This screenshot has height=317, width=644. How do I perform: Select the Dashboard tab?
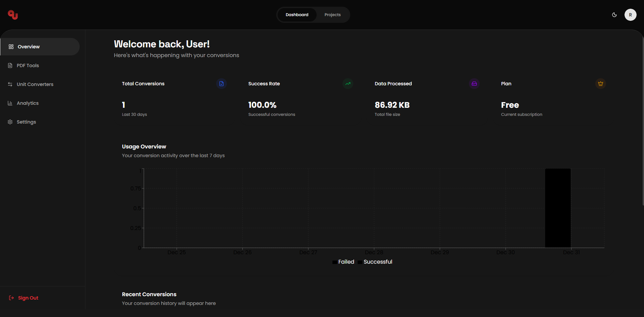click(x=297, y=14)
